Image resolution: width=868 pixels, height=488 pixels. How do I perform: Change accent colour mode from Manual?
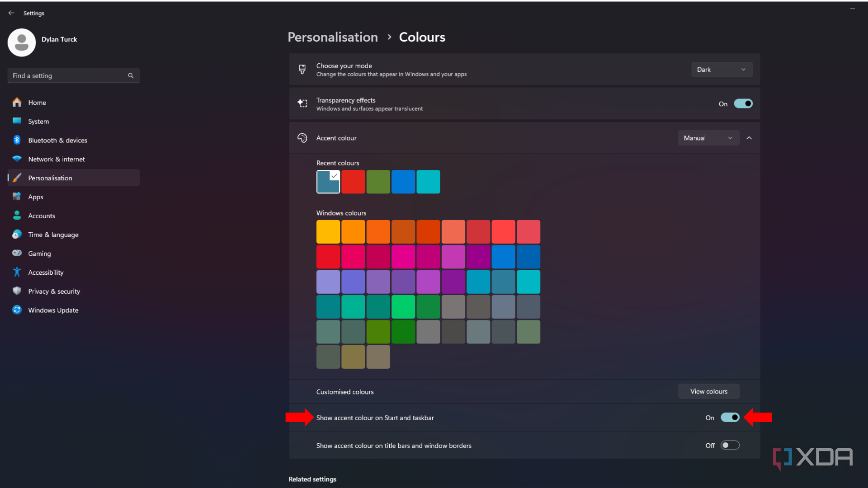(x=708, y=138)
